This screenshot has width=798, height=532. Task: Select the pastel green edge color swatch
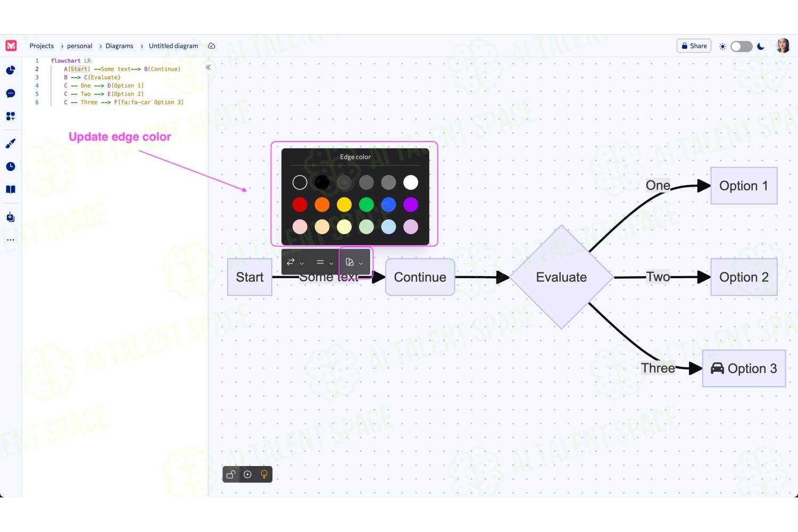[x=367, y=227]
